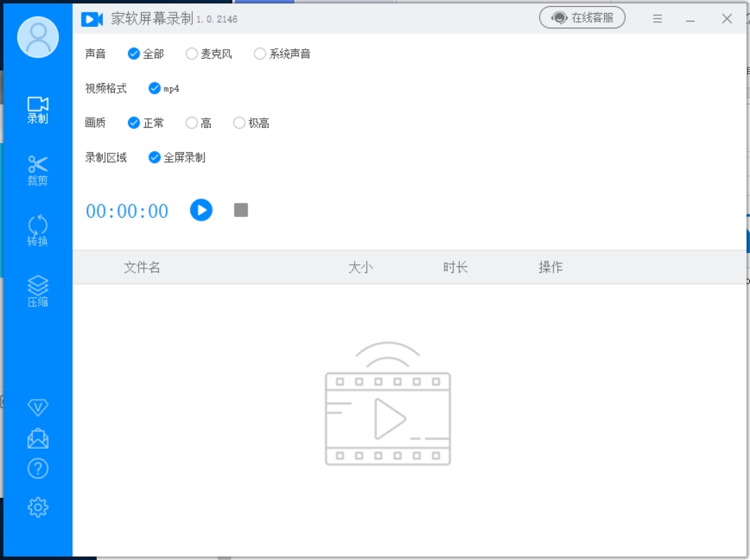This screenshot has height=560, width=750.
Task: Open the help question mark icon
Action: click(x=37, y=469)
